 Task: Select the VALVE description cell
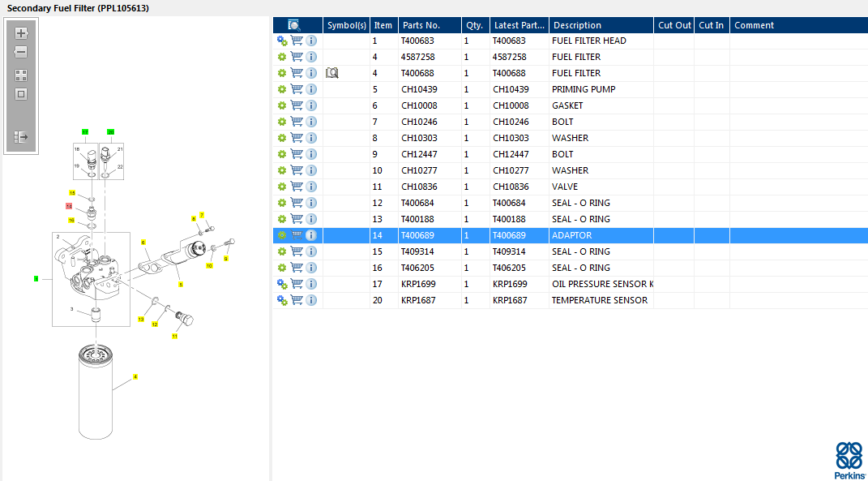(x=601, y=187)
